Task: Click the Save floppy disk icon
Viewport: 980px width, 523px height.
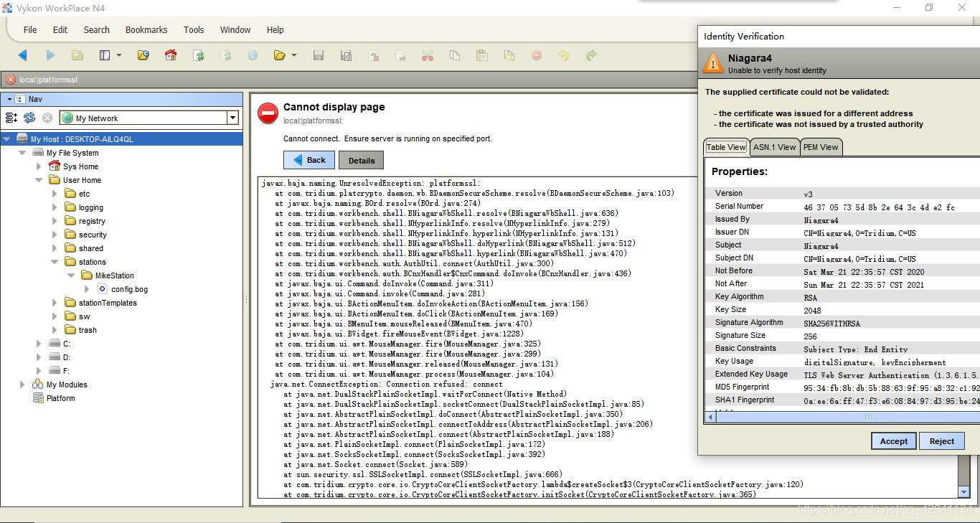Action: pyautogui.click(x=319, y=55)
